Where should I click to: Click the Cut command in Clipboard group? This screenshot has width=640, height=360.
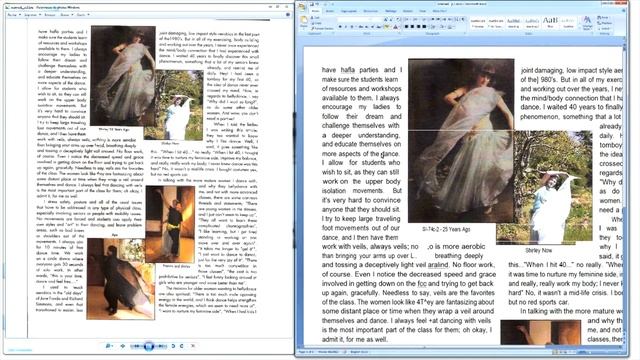[315, 18]
